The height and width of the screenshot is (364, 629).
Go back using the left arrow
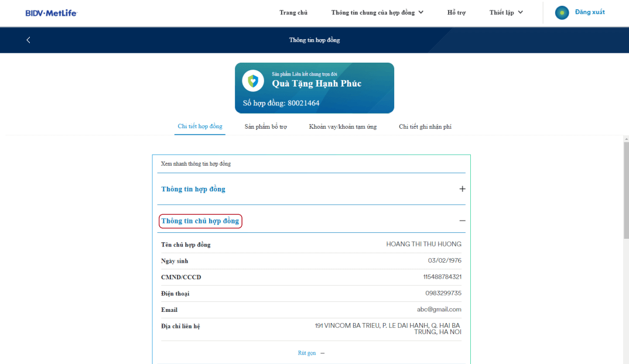click(x=28, y=40)
